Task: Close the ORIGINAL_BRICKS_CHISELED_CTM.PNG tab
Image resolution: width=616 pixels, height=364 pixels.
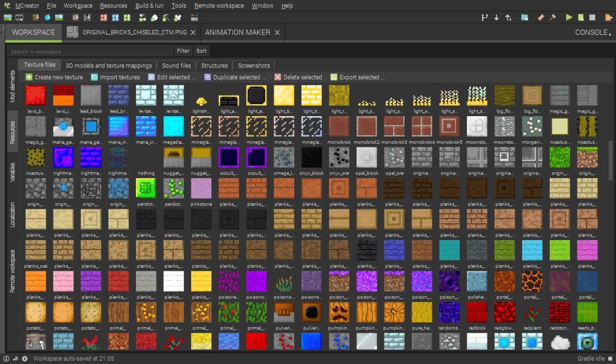Action: click(x=193, y=32)
